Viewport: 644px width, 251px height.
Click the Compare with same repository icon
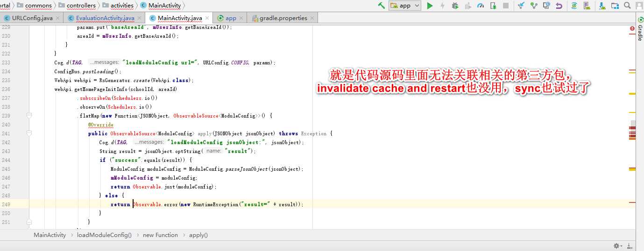(x=546, y=6)
